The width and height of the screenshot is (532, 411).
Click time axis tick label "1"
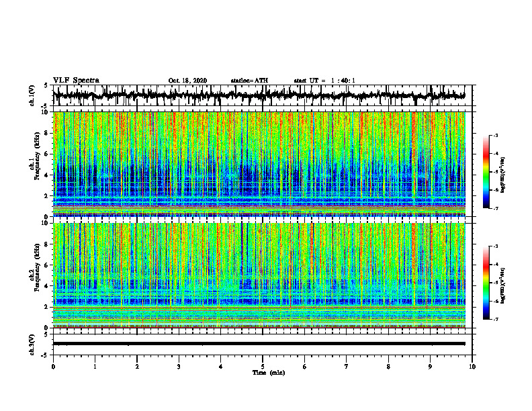(95, 367)
